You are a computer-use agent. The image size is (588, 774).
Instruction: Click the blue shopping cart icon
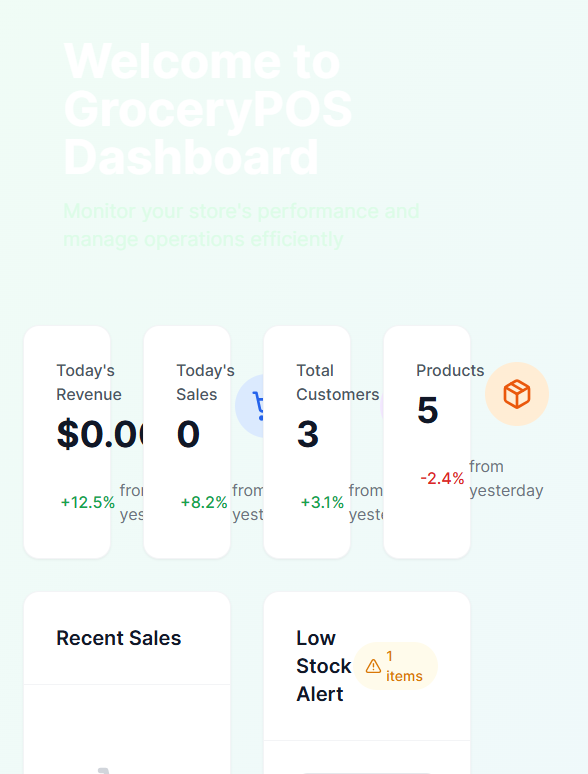pyautogui.click(x=258, y=405)
